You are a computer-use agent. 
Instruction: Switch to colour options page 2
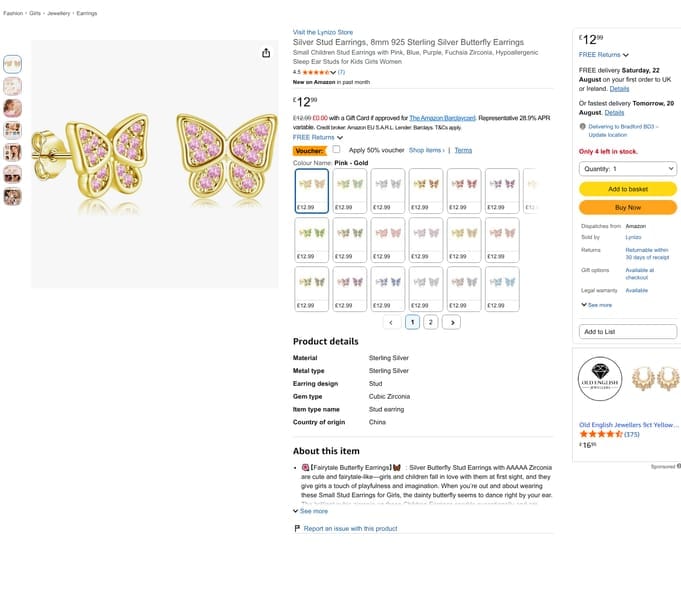(430, 322)
